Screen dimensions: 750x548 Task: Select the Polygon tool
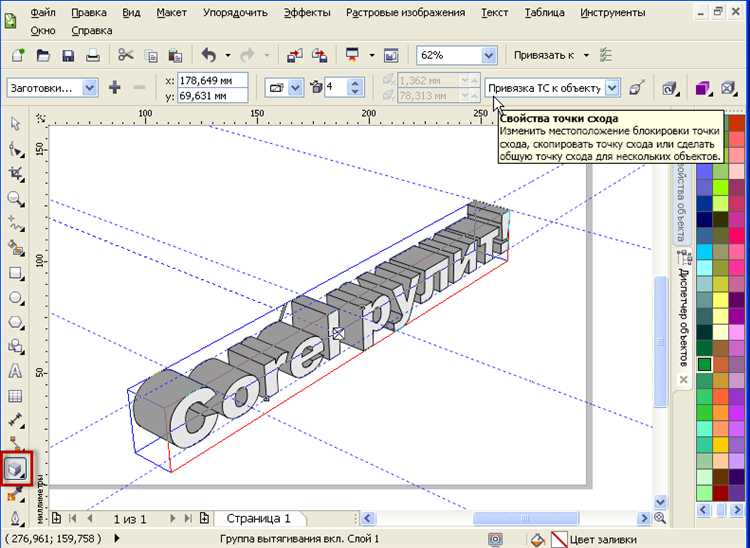pos(16,323)
